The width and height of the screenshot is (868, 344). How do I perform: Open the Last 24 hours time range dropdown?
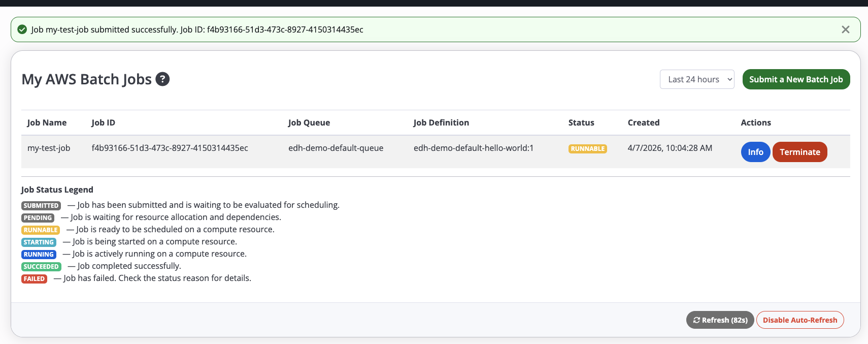point(696,79)
